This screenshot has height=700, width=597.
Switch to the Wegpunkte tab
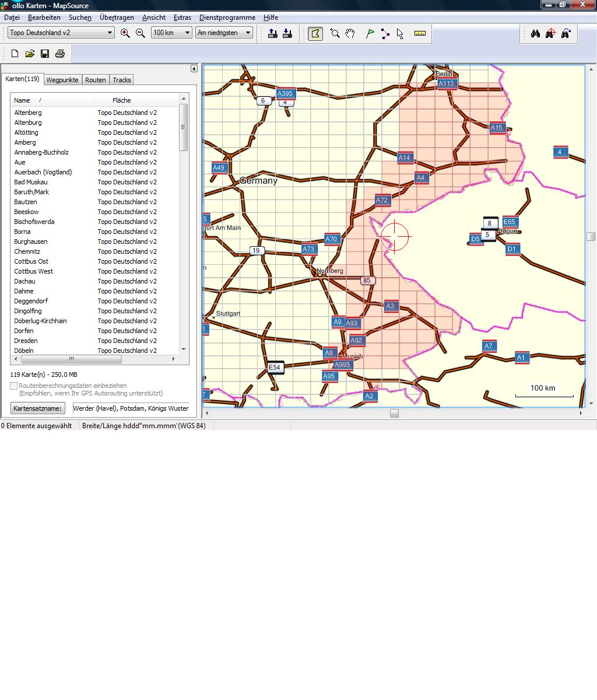click(x=62, y=80)
